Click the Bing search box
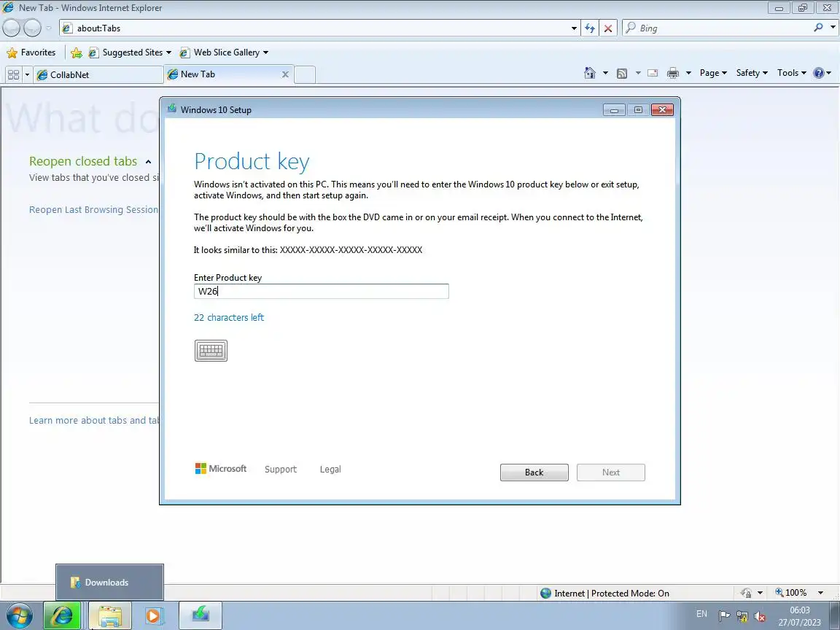 [717, 28]
